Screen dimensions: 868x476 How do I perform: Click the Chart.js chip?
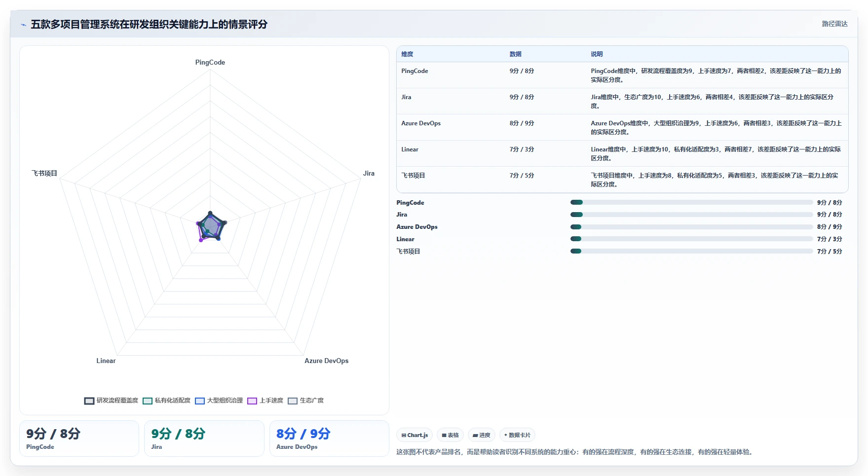415,435
